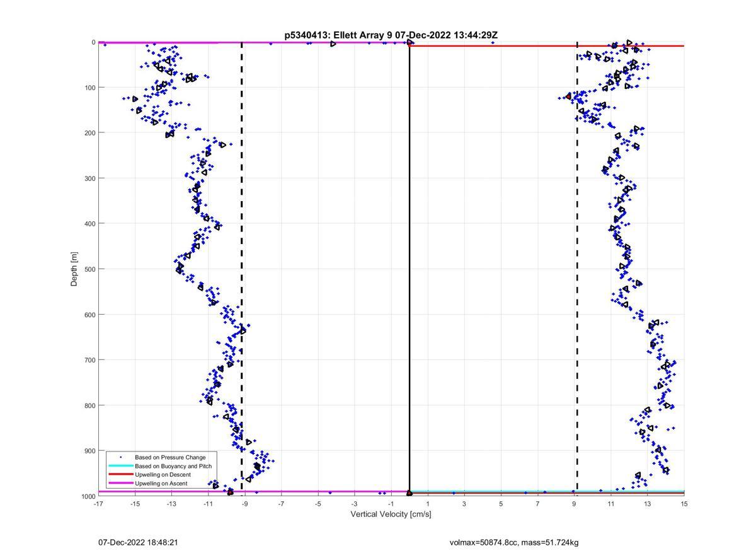Click the y-axis tick label '500'

coord(89,269)
